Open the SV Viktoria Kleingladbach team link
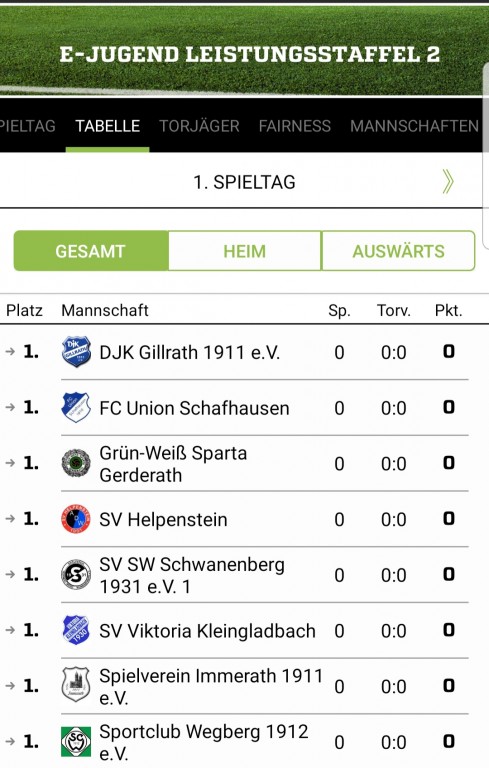The image size is (489, 768). [207, 631]
